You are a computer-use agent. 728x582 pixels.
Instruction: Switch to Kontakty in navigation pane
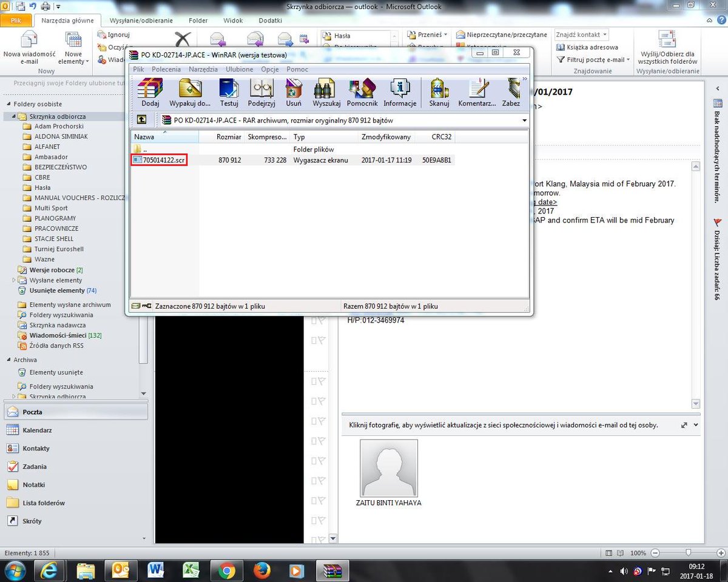pyautogui.click(x=75, y=449)
